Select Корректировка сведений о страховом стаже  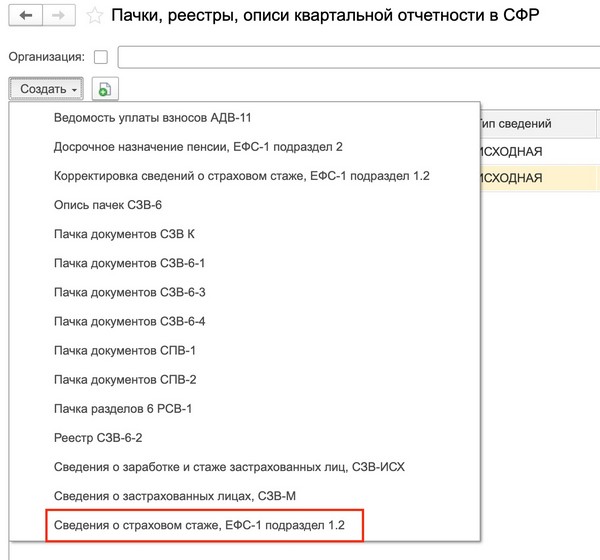[x=241, y=176]
